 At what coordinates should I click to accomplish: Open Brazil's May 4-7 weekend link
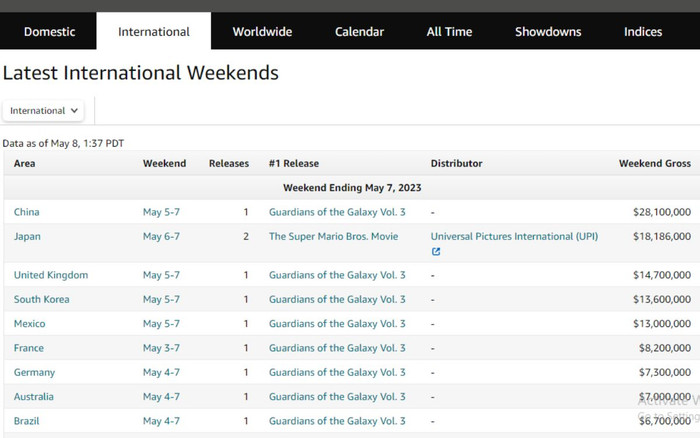pos(161,421)
